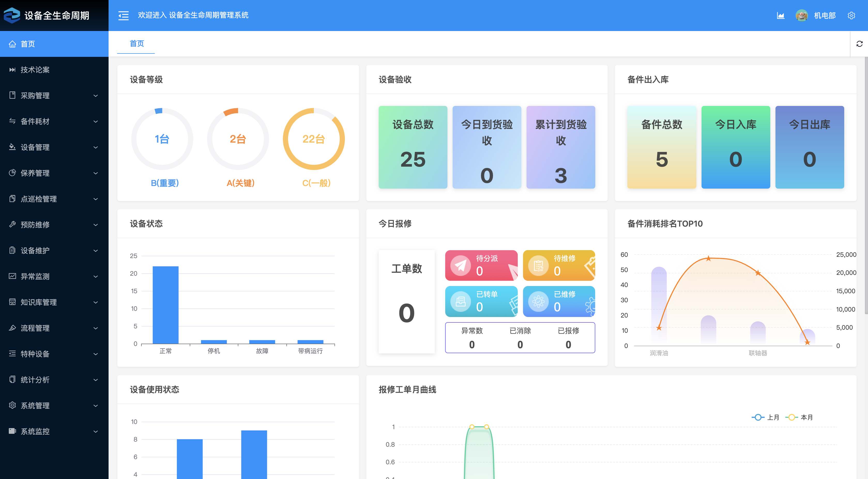Click the C(一般) 22台 ring gauge
Image resolution: width=868 pixels, height=479 pixels.
pos(314,139)
